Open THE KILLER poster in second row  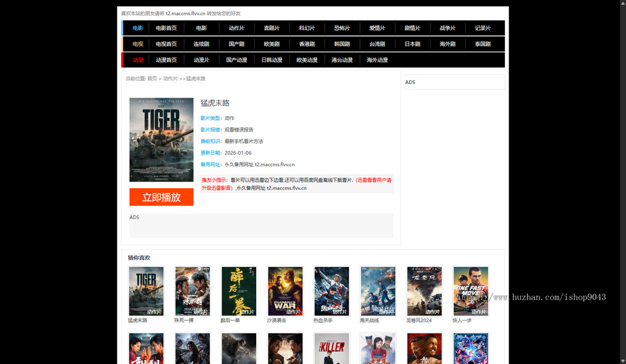coord(332,348)
